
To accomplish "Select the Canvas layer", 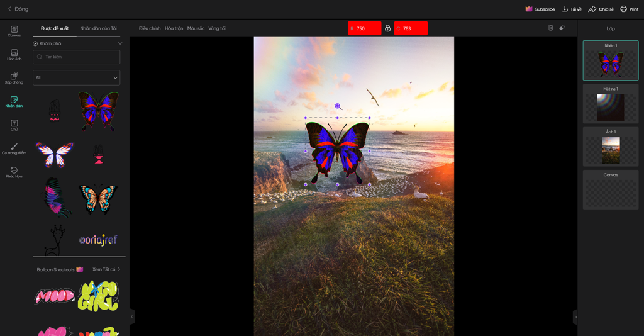I will click(x=610, y=190).
